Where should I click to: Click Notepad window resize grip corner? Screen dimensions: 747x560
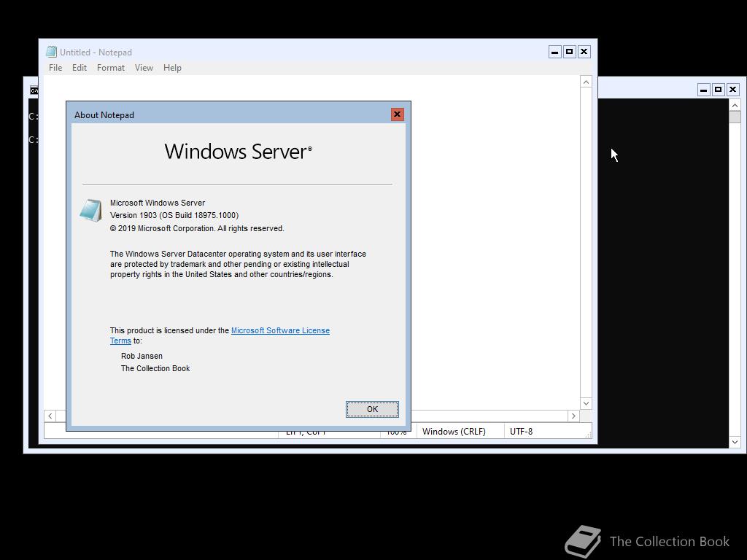click(x=589, y=435)
